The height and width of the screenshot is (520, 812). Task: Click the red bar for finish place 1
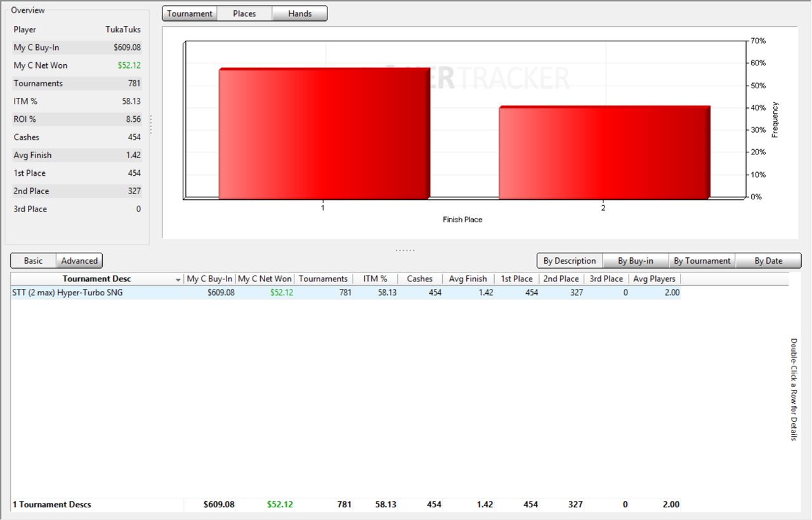[x=324, y=133]
